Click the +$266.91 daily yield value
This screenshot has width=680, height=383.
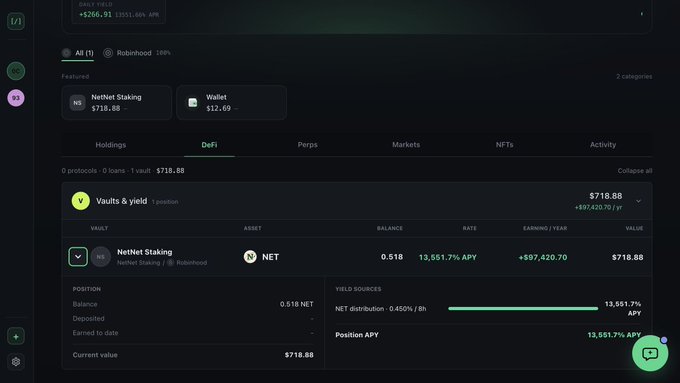point(95,14)
